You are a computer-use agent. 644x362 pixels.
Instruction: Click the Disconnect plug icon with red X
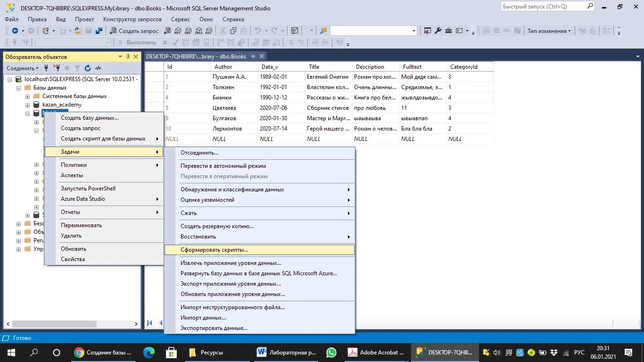pos(57,68)
